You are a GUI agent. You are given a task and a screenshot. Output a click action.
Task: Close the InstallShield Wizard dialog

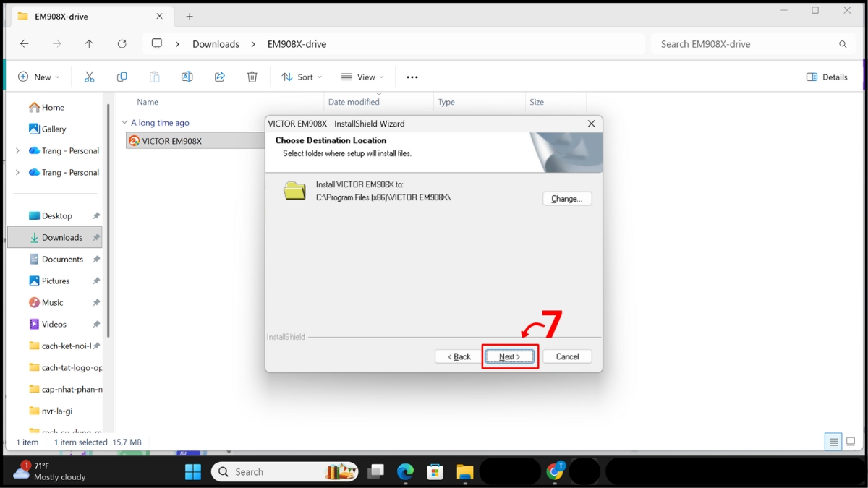[x=591, y=124]
